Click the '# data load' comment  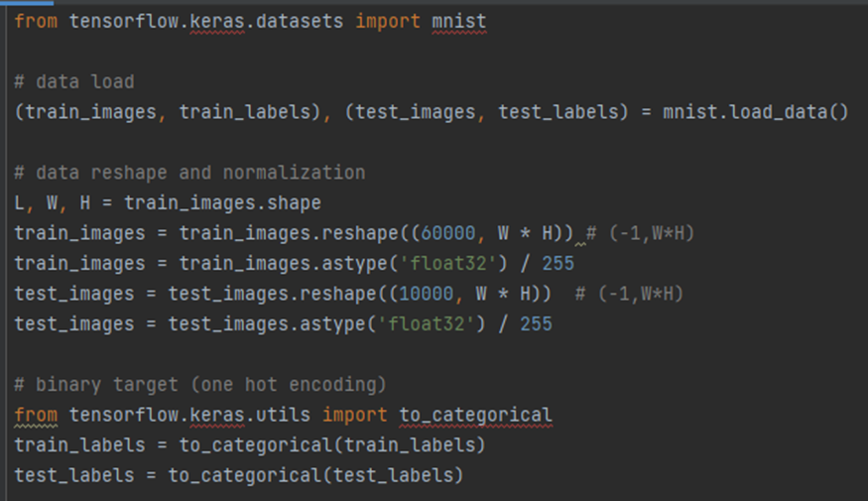click(x=74, y=82)
